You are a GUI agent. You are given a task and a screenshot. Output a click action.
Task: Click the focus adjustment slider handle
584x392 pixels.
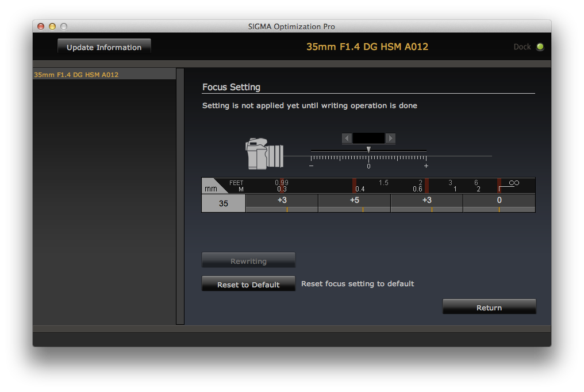[x=368, y=149]
